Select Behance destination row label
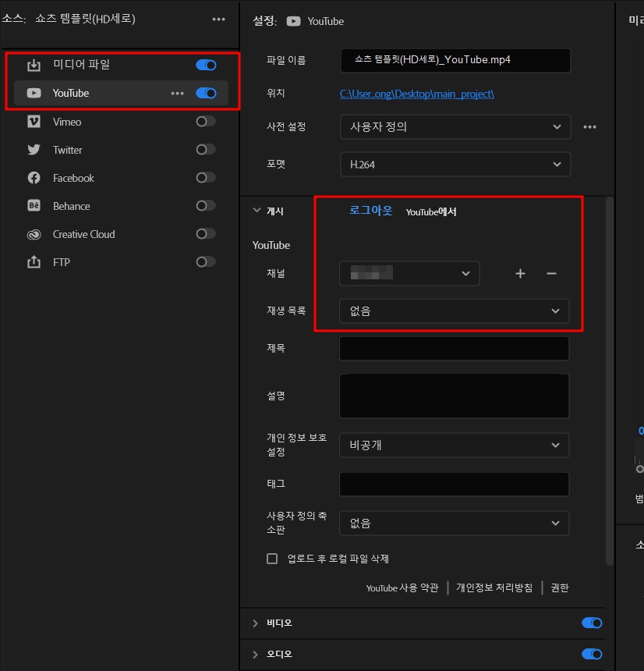This screenshot has height=671, width=644. click(x=72, y=206)
